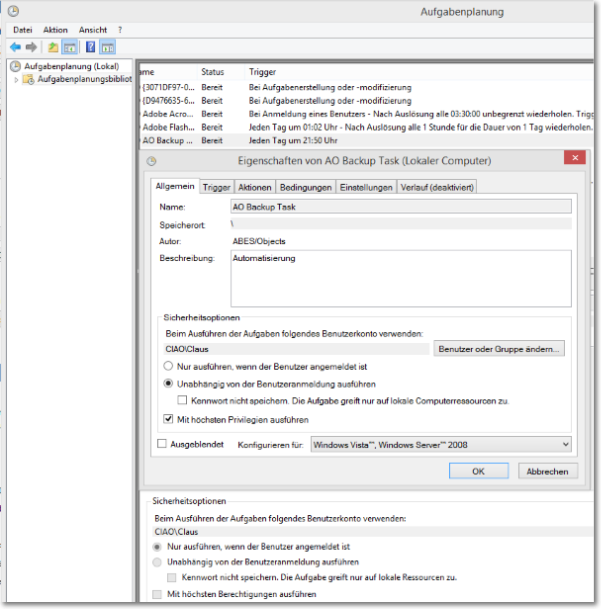Switch to the Einstellungen tab
Screen dimensions: 601x609
pos(366,187)
